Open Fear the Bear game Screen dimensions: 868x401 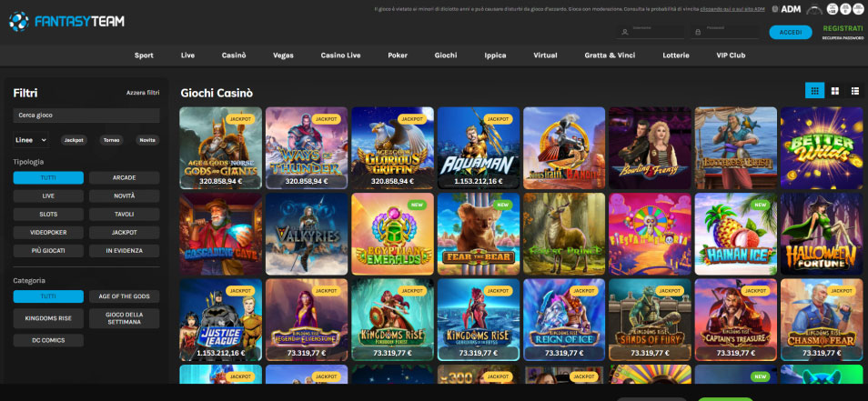coord(479,234)
